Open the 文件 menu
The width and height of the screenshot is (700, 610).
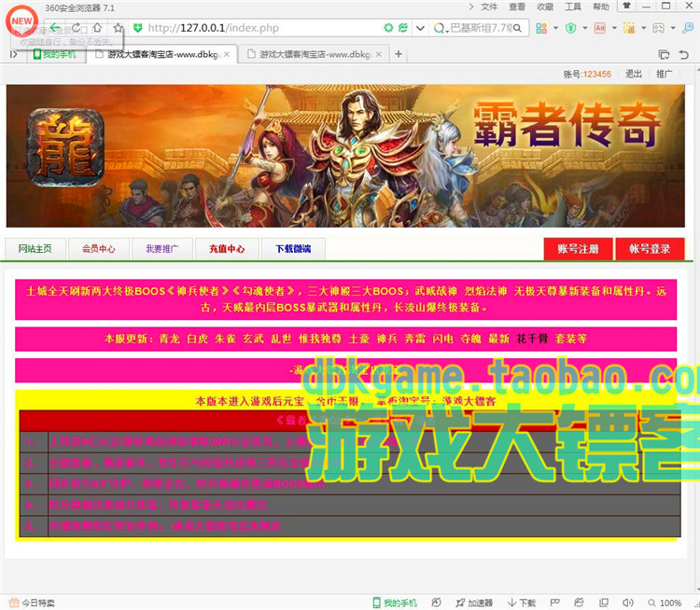tap(489, 7)
